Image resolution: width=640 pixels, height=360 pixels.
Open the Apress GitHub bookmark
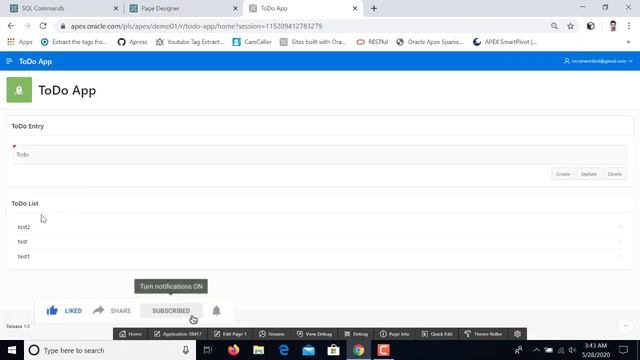tap(132, 42)
